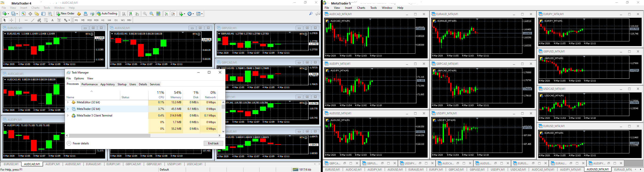644x172 pixels.
Task: Add Indicators icon in MT4 toolbar
Action: pyautogui.click(x=181, y=14)
